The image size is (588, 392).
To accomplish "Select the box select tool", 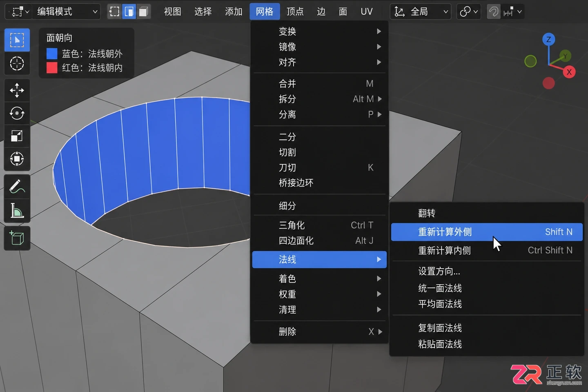I will click(17, 40).
